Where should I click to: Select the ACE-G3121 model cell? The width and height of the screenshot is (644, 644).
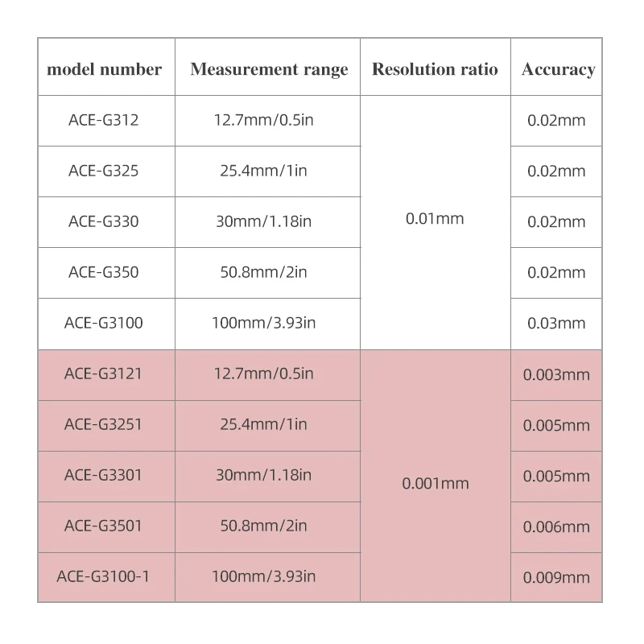click(x=104, y=374)
